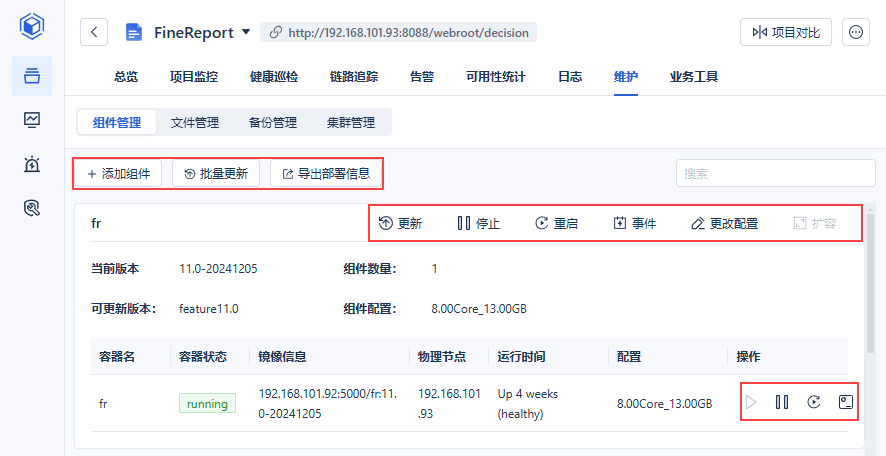Click 重启 for the fr component
Image resolution: width=886 pixels, height=456 pixels.
(556, 223)
